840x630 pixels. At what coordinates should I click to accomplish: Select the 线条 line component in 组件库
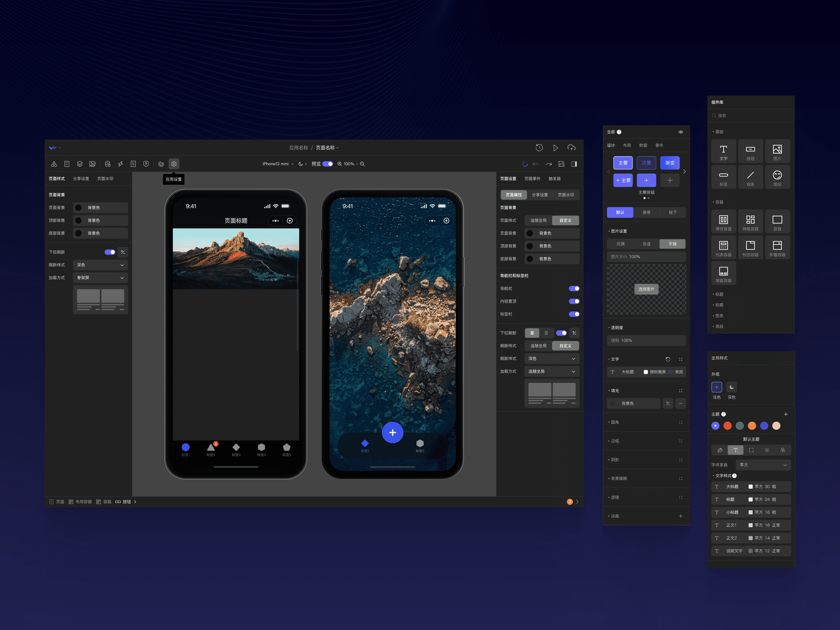[750, 177]
